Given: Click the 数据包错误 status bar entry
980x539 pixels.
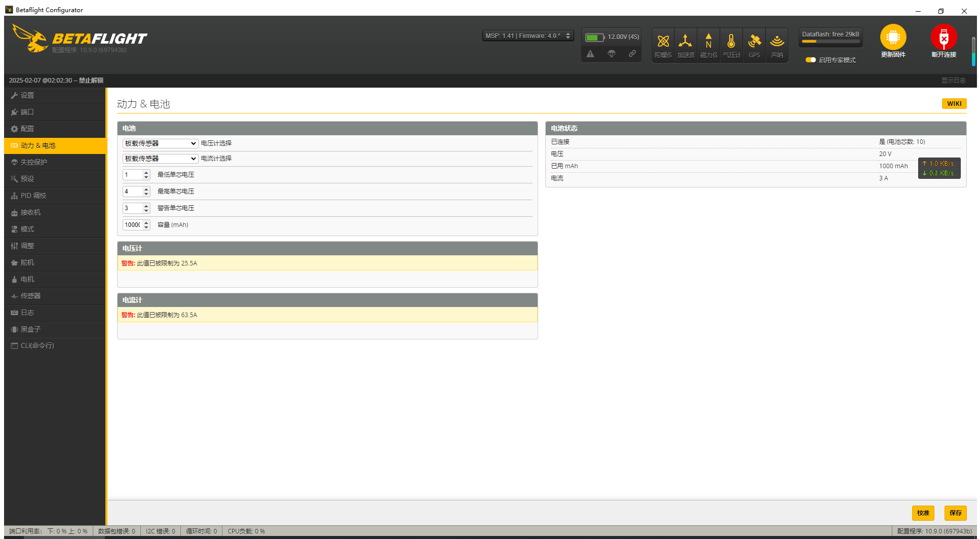Looking at the screenshot, I should click(117, 531).
